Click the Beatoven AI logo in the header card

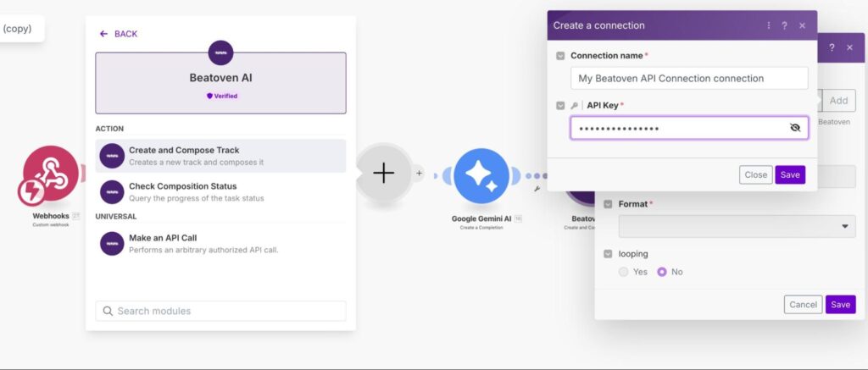220,52
